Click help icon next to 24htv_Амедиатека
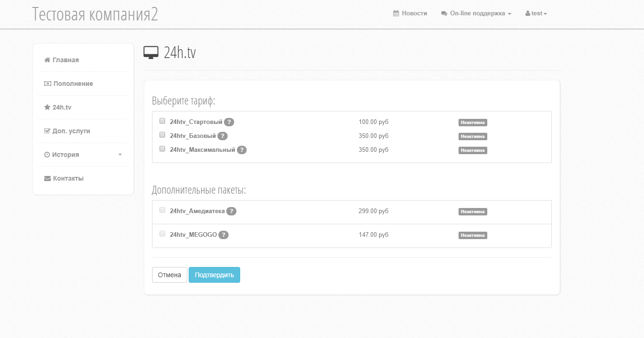The width and height of the screenshot is (644, 338). tap(231, 211)
